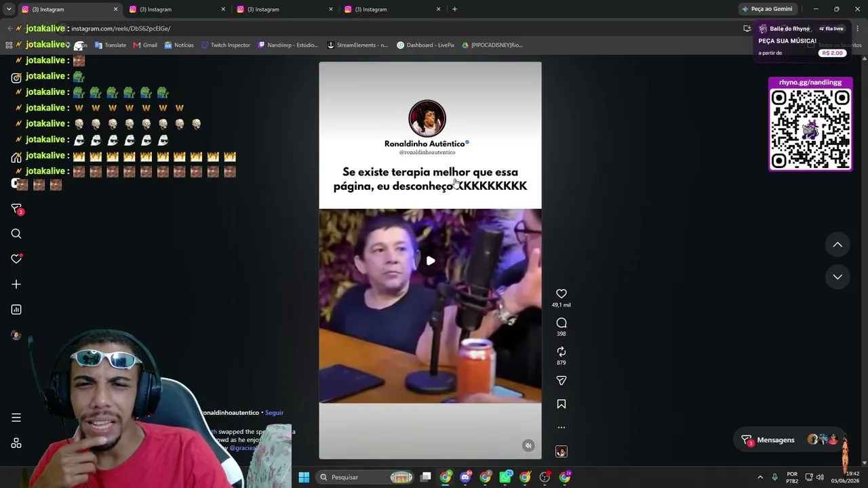The width and height of the screenshot is (868, 488).
Task: Open the Gmail bookmark
Action: pos(145,45)
